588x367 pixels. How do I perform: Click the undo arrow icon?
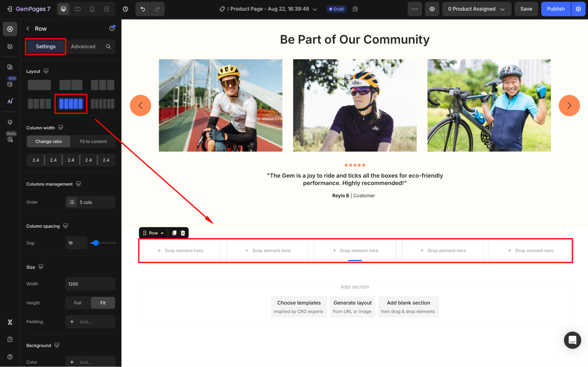143,9
